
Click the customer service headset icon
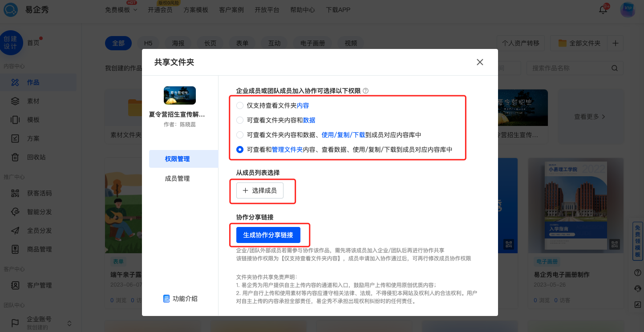tap(638, 289)
